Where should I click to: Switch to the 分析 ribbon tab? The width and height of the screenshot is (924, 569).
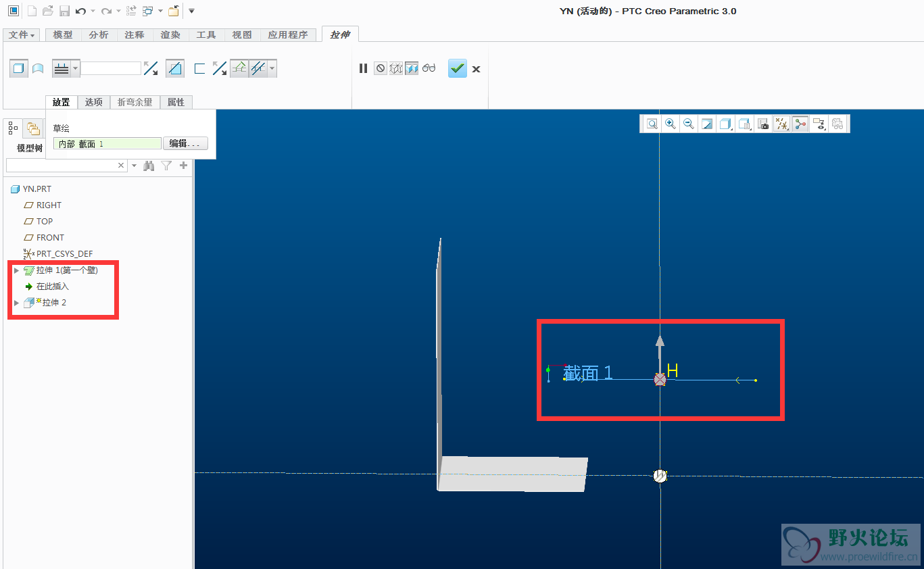tap(99, 34)
